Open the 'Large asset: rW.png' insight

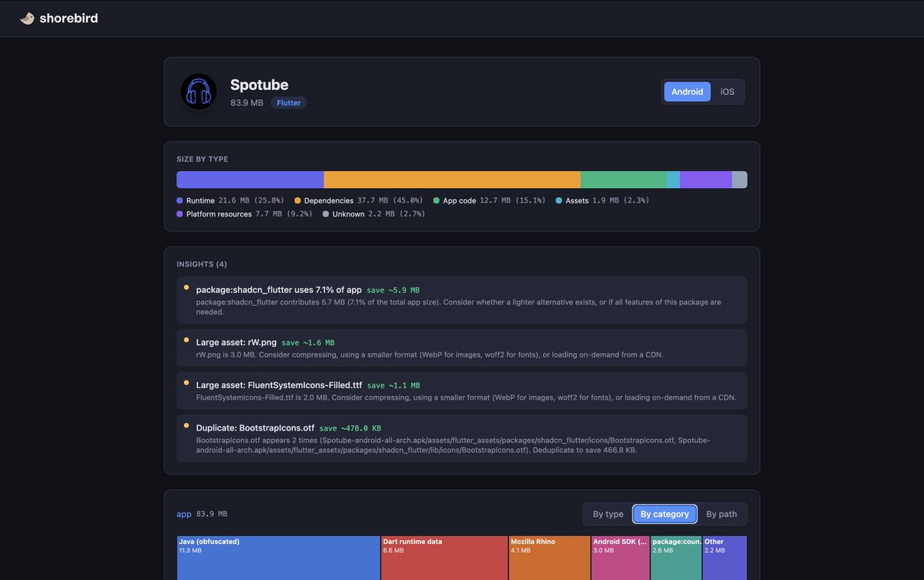point(462,347)
